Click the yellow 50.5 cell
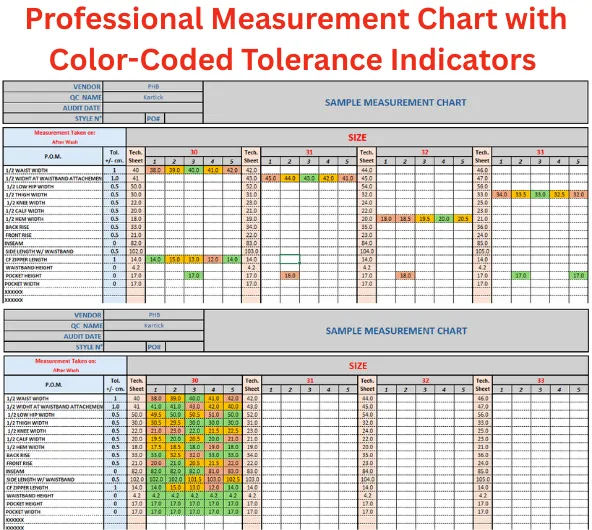 pos(194,415)
